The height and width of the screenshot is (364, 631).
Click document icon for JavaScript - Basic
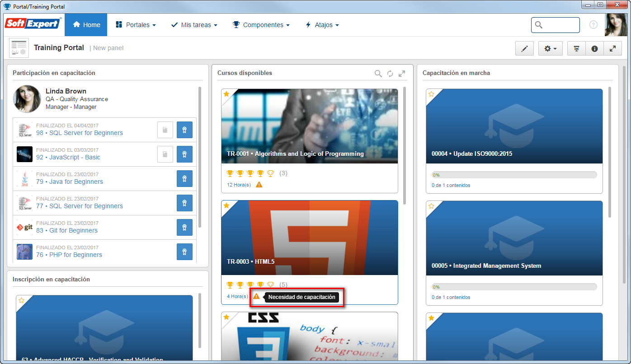(x=165, y=154)
